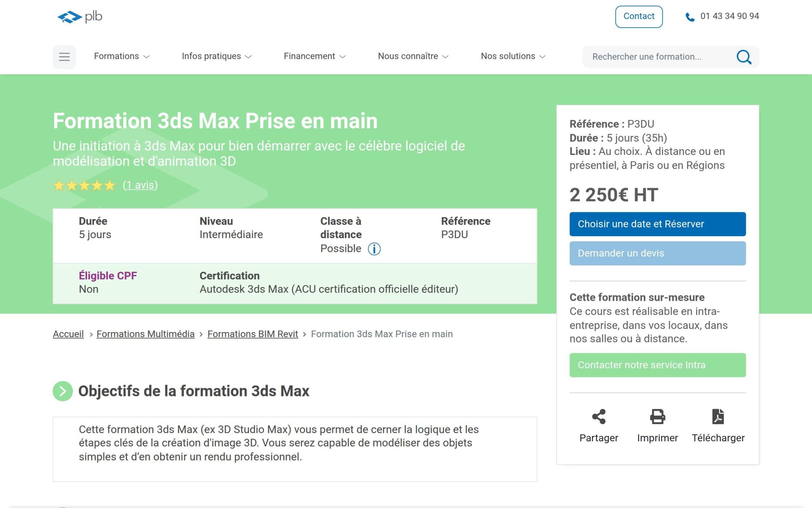812x508 pixels.
Task: Expand the Formations menu
Action: click(x=122, y=56)
